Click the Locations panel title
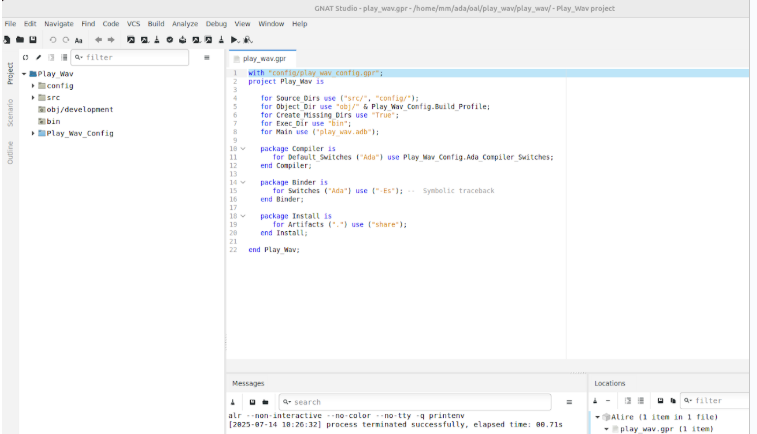The height and width of the screenshot is (434, 757). [610, 383]
